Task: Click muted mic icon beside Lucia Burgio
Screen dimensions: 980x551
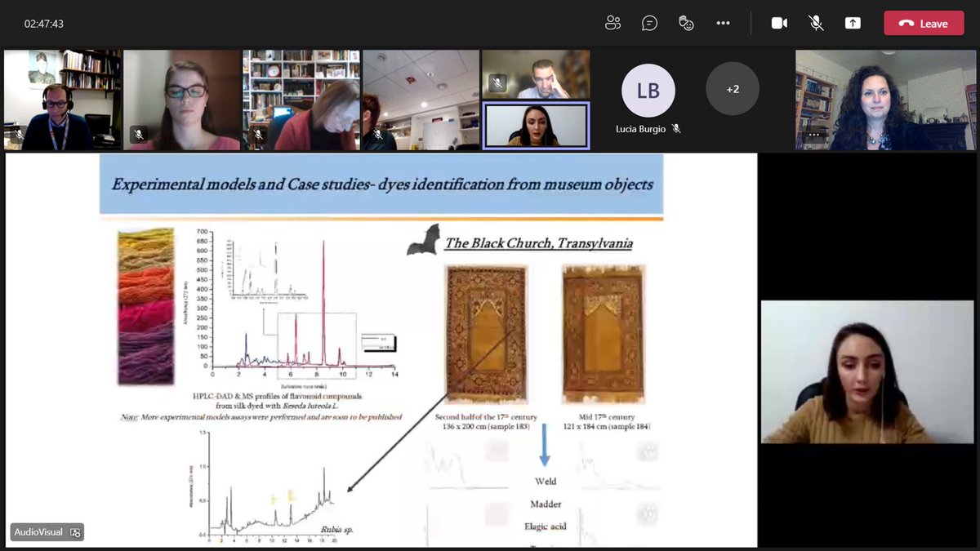Action: click(x=676, y=129)
